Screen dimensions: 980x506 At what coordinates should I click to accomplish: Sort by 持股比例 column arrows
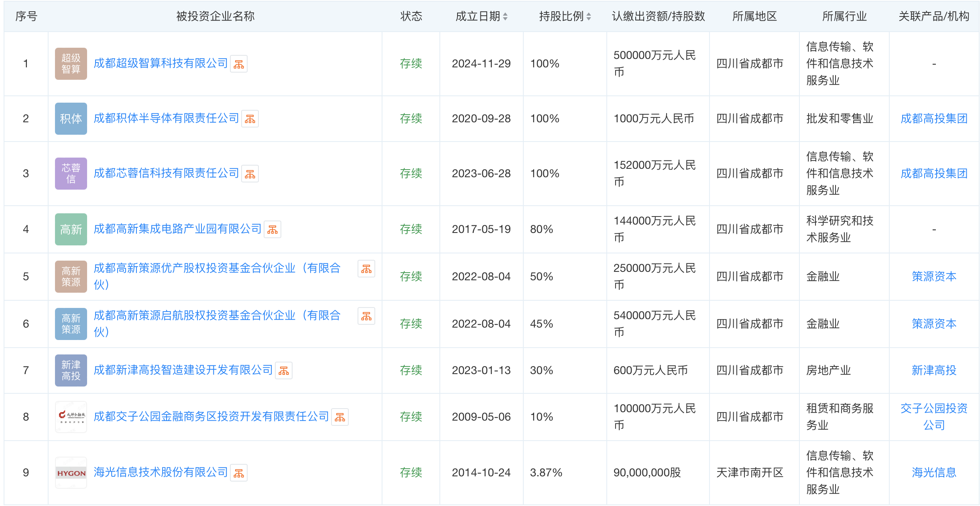(x=589, y=16)
